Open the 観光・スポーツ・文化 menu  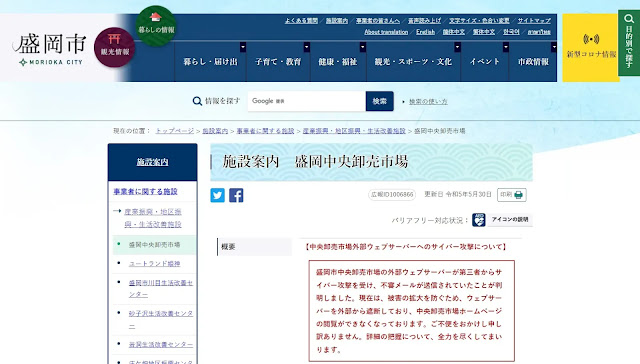pos(413,62)
